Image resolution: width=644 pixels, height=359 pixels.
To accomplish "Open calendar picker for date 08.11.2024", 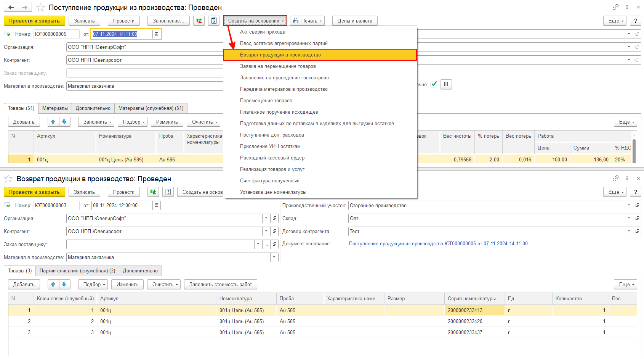I will click(x=156, y=205).
